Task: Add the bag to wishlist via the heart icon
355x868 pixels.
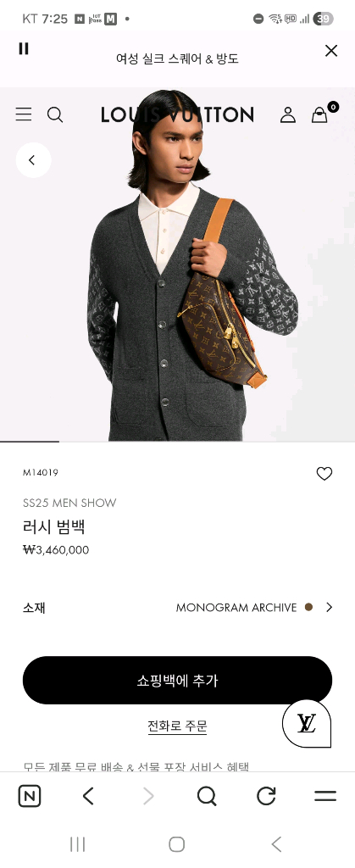Action: (x=324, y=474)
